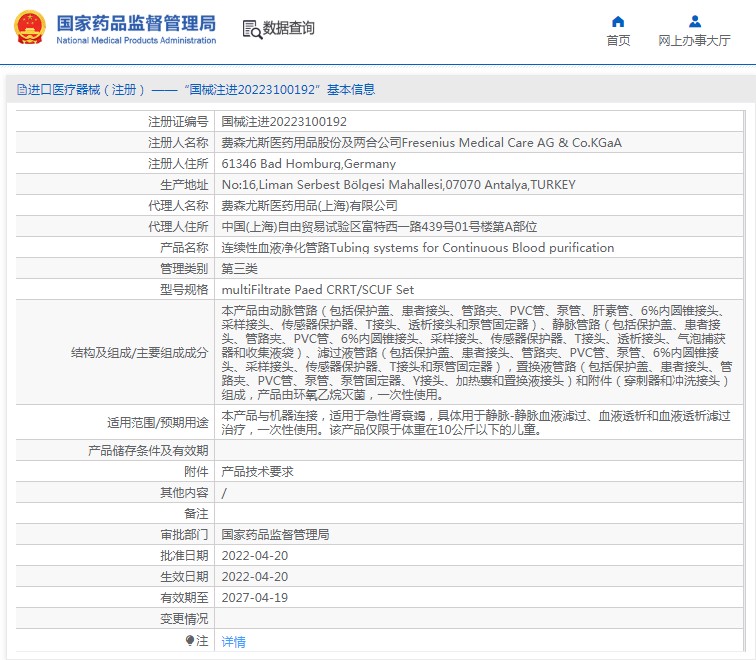Screen dimensions: 756x660
Task: Click the 生效日期 row label
Action: click(x=184, y=577)
